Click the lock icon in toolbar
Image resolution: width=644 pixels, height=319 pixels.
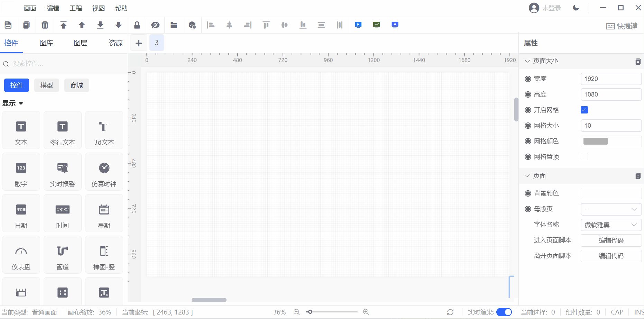click(137, 25)
